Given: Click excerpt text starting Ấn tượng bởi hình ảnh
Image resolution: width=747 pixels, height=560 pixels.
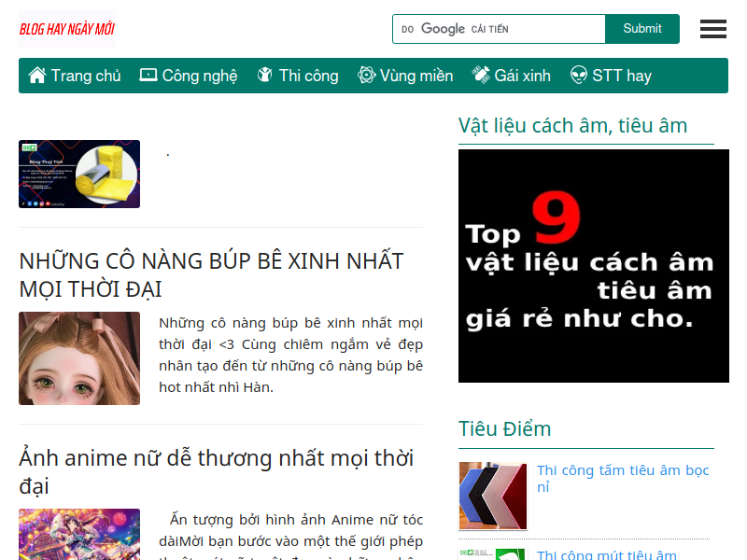Looking at the screenshot, I should [x=290, y=535].
